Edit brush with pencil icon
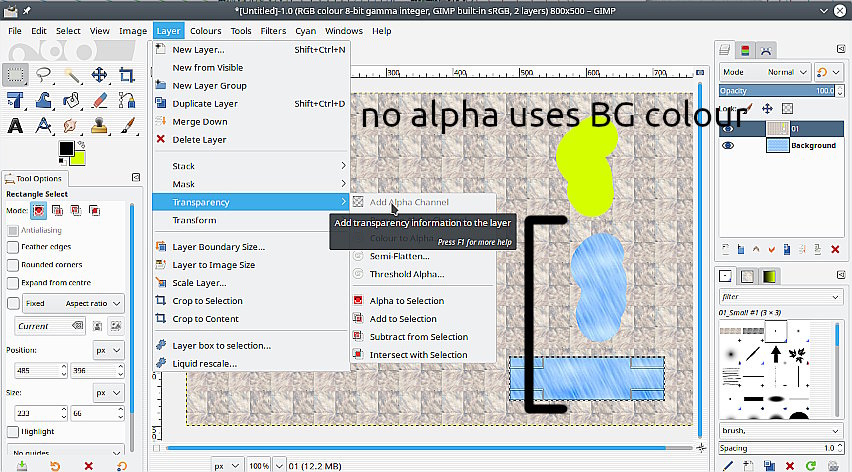The width and height of the screenshot is (852, 472). (728, 465)
